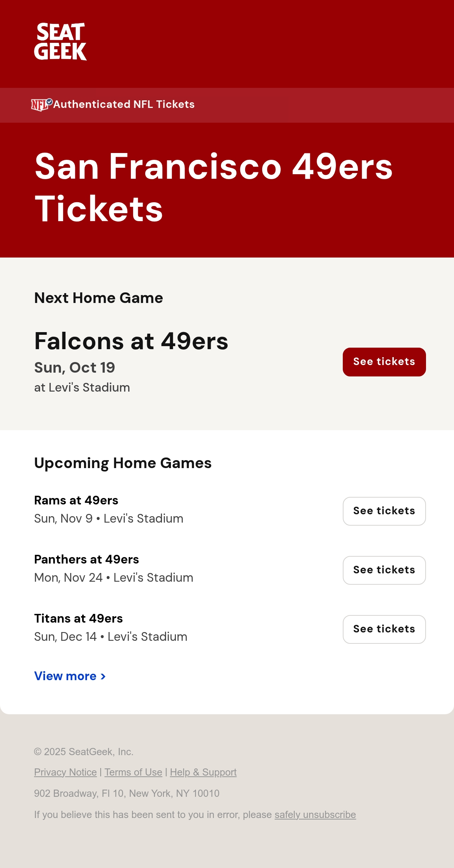This screenshot has width=454, height=868.
Task: Click the San Francisco 49ers Tickets heading
Action: 214,187
